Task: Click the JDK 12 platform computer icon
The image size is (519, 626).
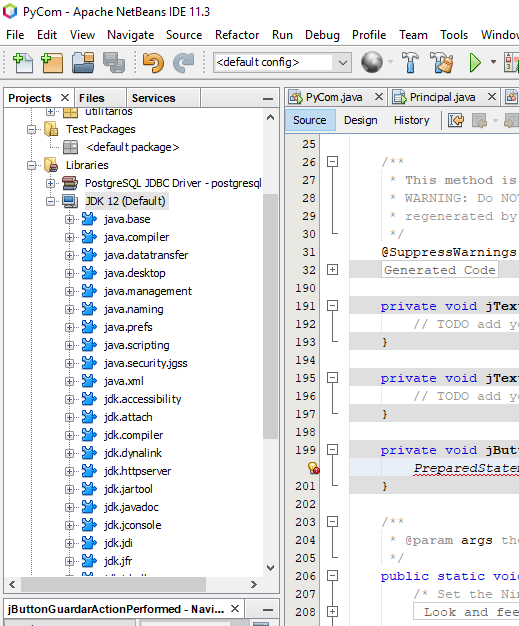Action: point(70,201)
